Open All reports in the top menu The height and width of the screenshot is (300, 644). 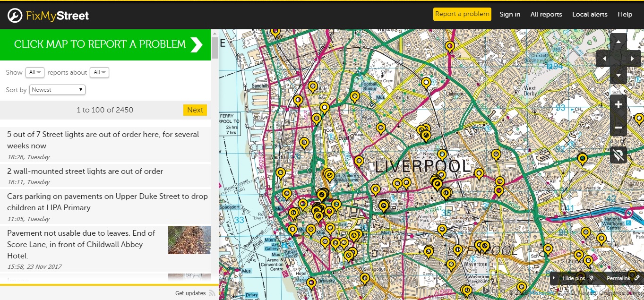pyautogui.click(x=546, y=15)
